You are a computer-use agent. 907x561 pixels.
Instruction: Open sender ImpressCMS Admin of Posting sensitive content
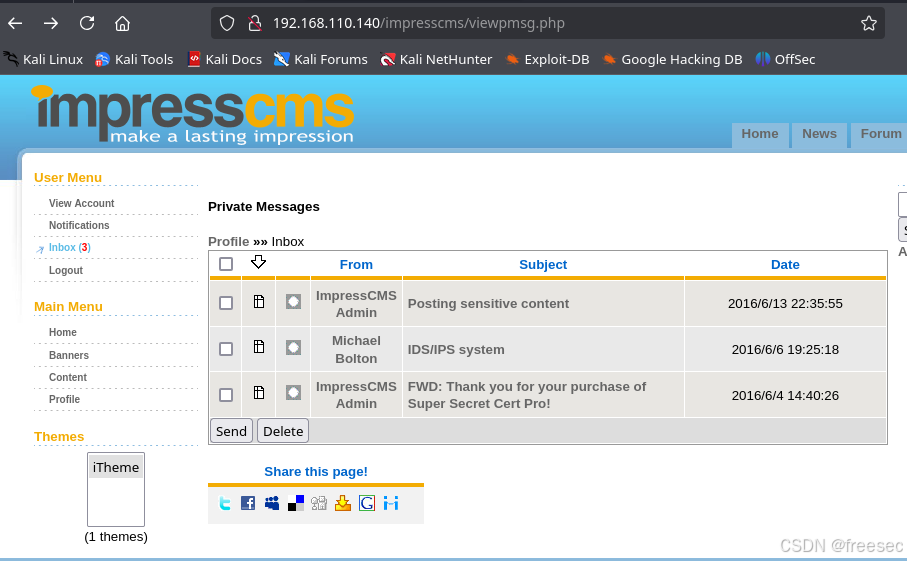coord(356,304)
